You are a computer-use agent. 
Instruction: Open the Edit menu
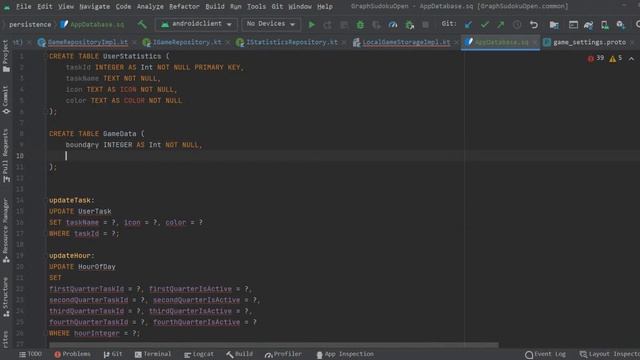[44, 7]
